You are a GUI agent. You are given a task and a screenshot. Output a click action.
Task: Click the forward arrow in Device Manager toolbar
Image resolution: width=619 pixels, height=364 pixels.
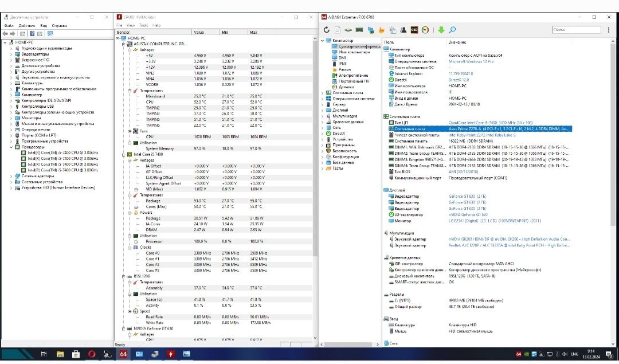click(13, 34)
